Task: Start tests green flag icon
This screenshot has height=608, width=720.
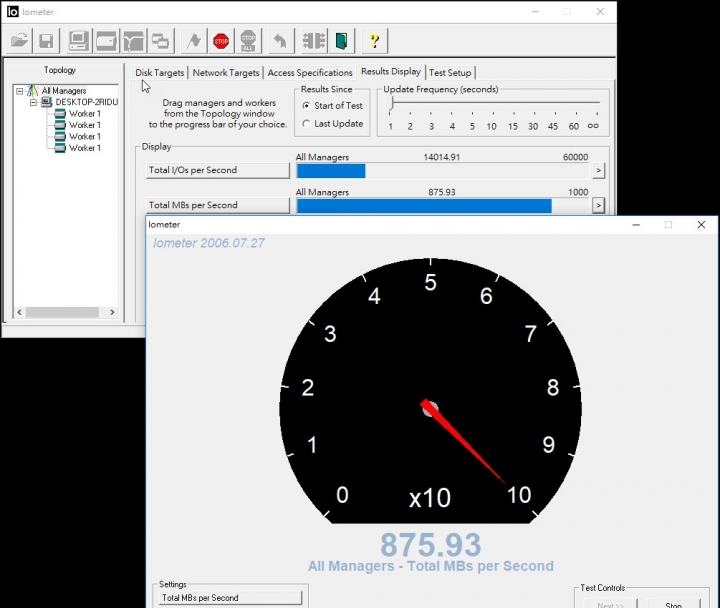Action: click(194, 41)
